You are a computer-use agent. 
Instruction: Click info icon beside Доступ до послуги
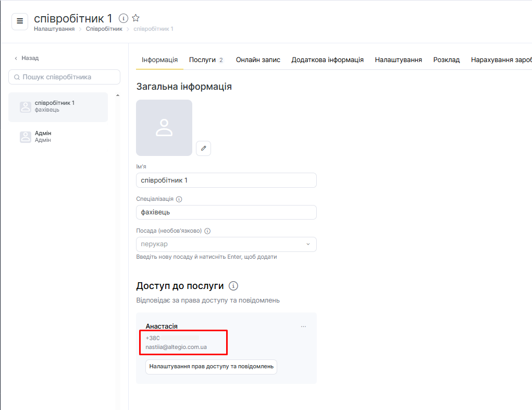[233, 286]
